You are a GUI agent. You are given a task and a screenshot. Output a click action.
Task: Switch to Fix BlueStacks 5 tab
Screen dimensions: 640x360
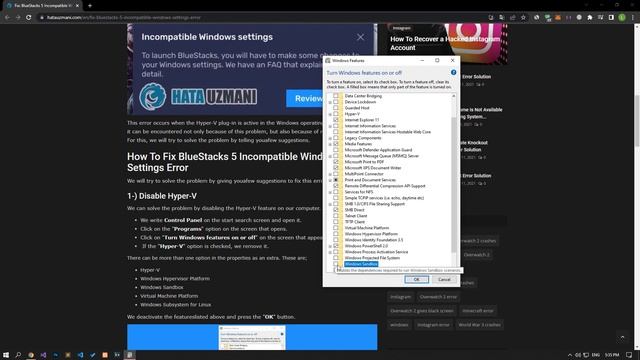coord(43,6)
